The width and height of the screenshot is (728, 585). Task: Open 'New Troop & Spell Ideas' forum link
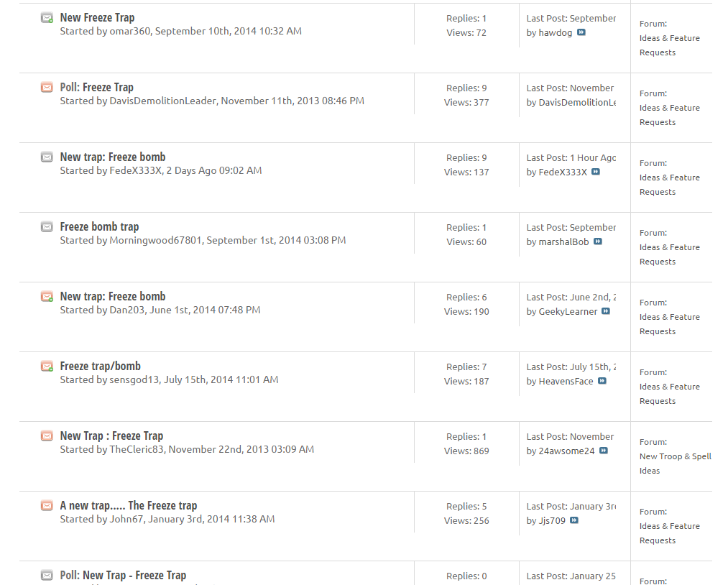(x=675, y=456)
